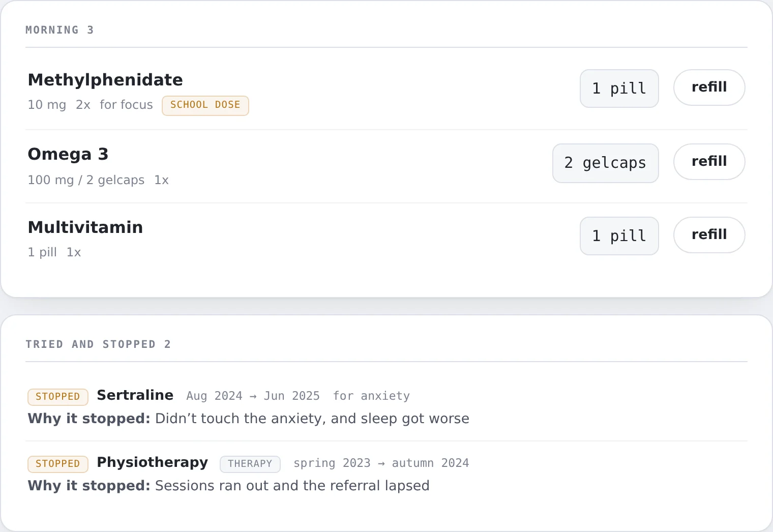This screenshot has height=532, width=773.
Task: Select the 1 pill dose chip for Methylphenidate
Action: pyautogui.click(x=619, y=88)
